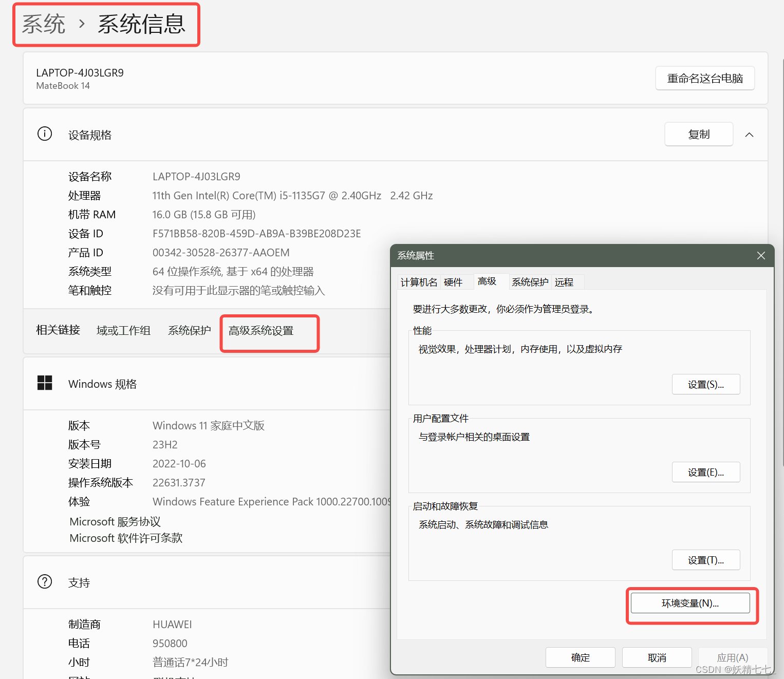Viewport: 784px width, 679px height.
Task: Click the OS build 22631.3737 value
Action: pyautogui.click(x=179, y=483)
